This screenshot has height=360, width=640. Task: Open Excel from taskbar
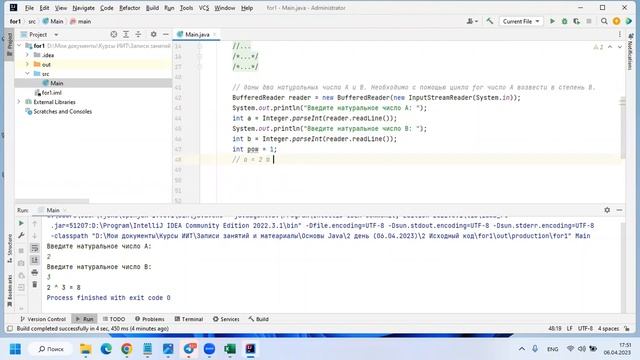[230, 349]
